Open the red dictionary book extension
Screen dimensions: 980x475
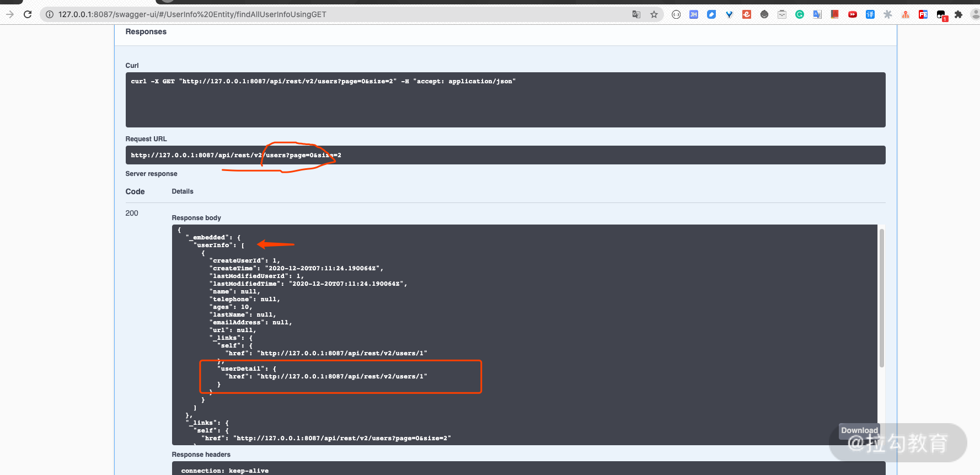tap(835, 14)
